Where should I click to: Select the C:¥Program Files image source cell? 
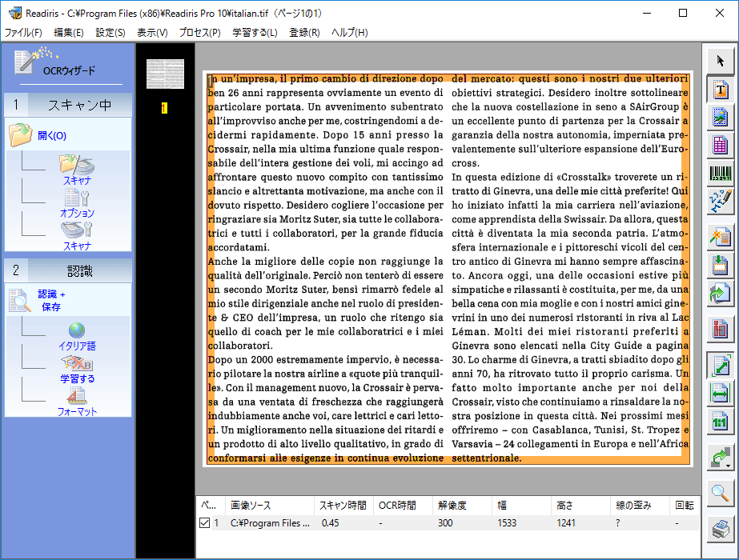point(270,522)
